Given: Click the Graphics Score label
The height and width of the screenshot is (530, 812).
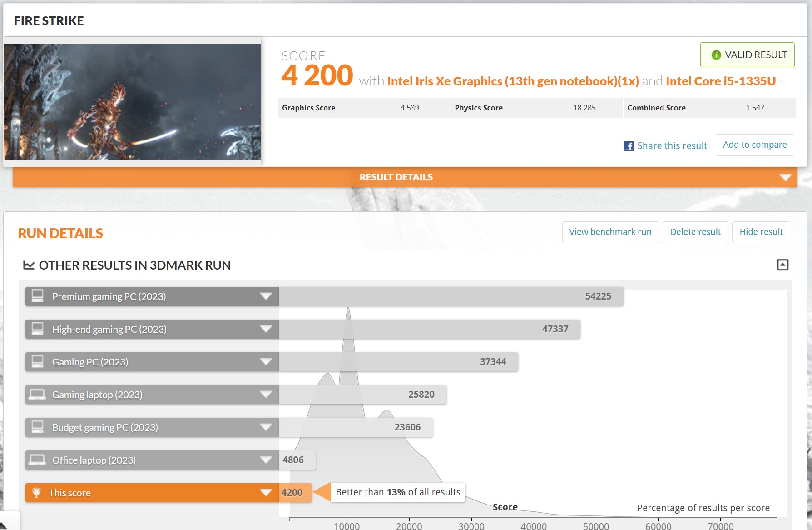Looking at the screenshot, I should tap(308, 108).
